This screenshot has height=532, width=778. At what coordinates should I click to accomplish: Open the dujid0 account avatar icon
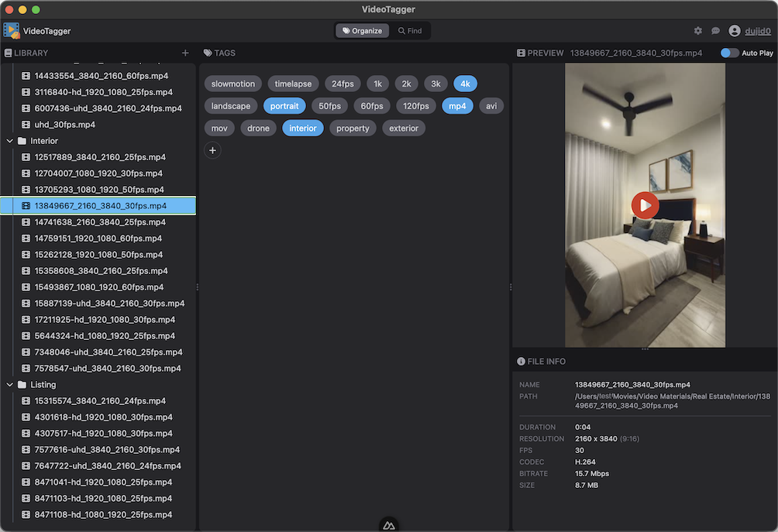coord(734,30)
